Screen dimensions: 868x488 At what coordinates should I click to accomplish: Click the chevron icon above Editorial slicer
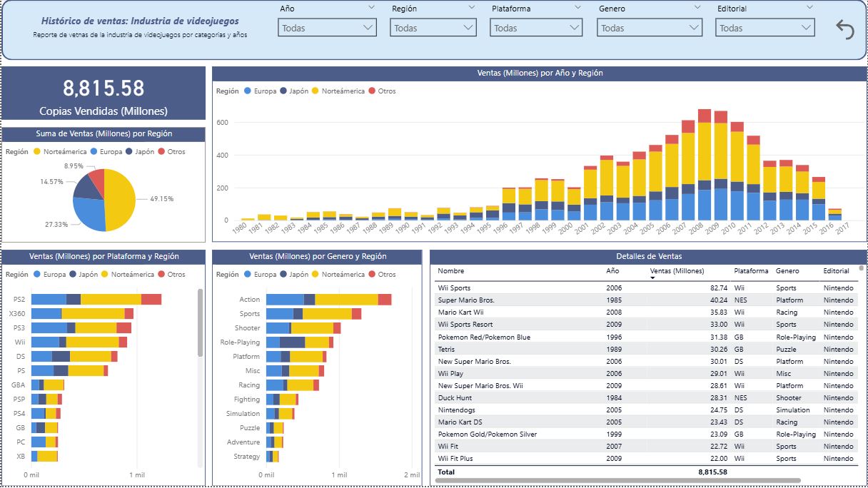point(809,7)
